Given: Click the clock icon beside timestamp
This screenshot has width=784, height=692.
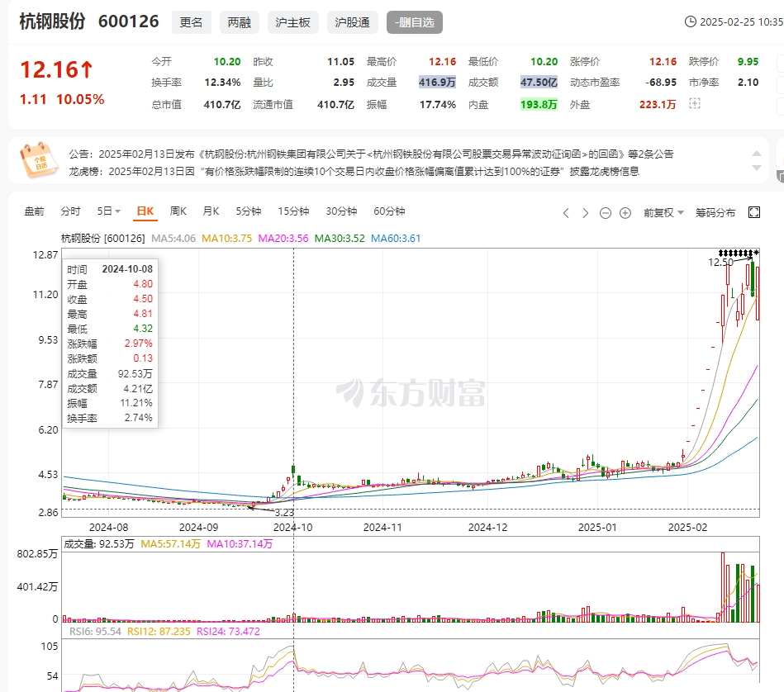Looking at the screenshot, I should click(690, 21).
